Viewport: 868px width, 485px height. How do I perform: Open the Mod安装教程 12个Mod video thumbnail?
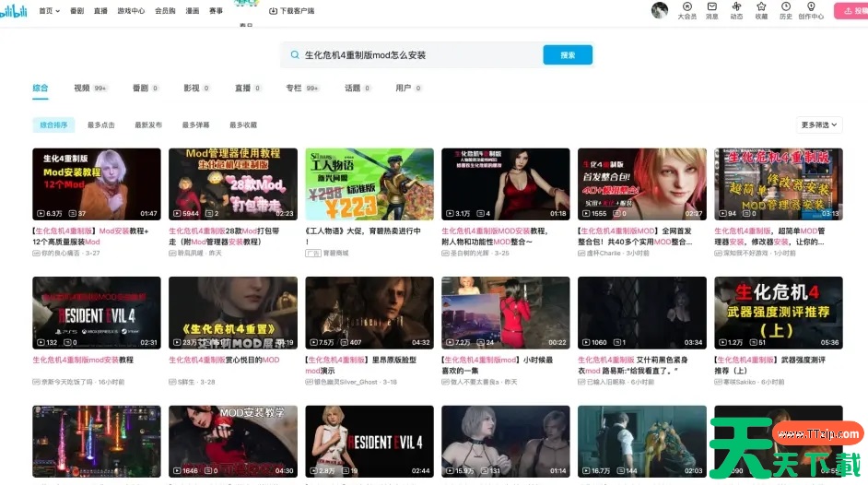(97, 183)
